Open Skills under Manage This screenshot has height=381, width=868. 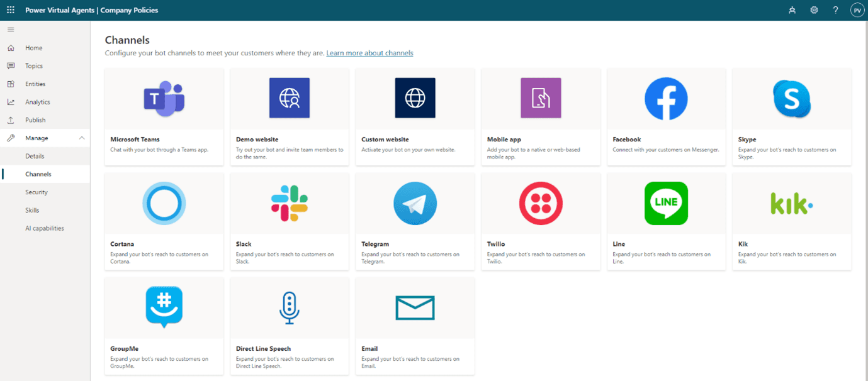(32, 210)
